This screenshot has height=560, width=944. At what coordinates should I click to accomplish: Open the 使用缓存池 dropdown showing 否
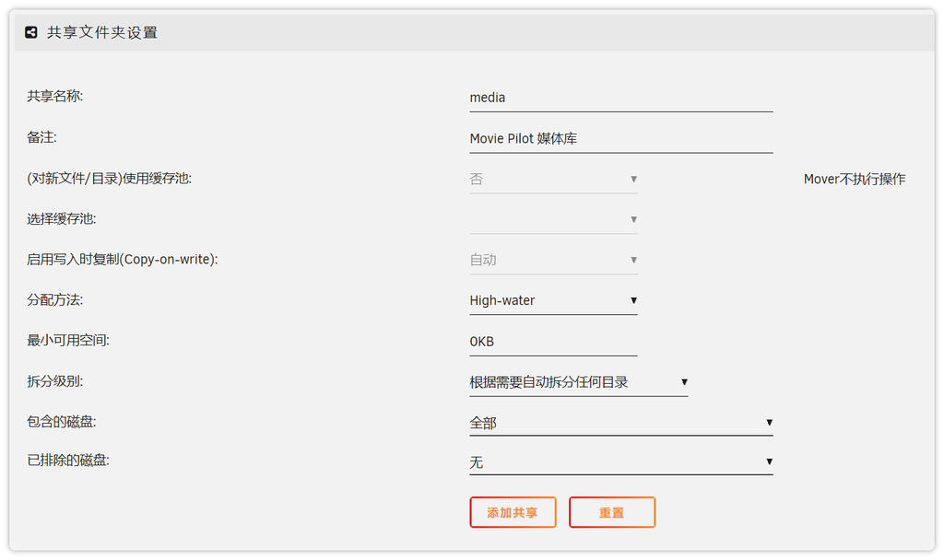(x=553, y=180)
